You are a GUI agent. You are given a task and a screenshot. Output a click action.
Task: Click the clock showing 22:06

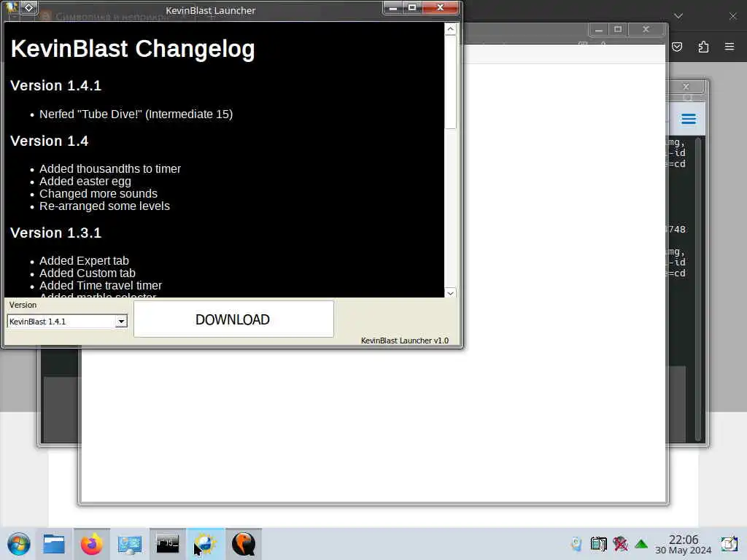[x=683, y=544]
